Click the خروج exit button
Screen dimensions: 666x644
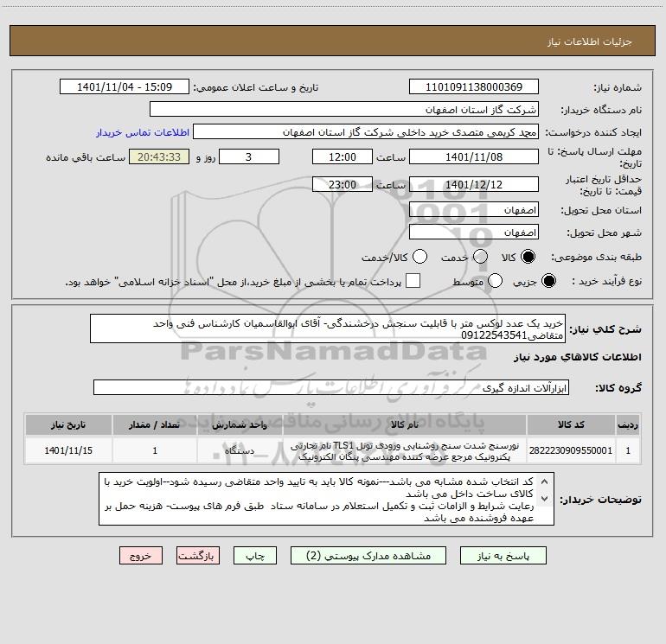coord(141,556)
